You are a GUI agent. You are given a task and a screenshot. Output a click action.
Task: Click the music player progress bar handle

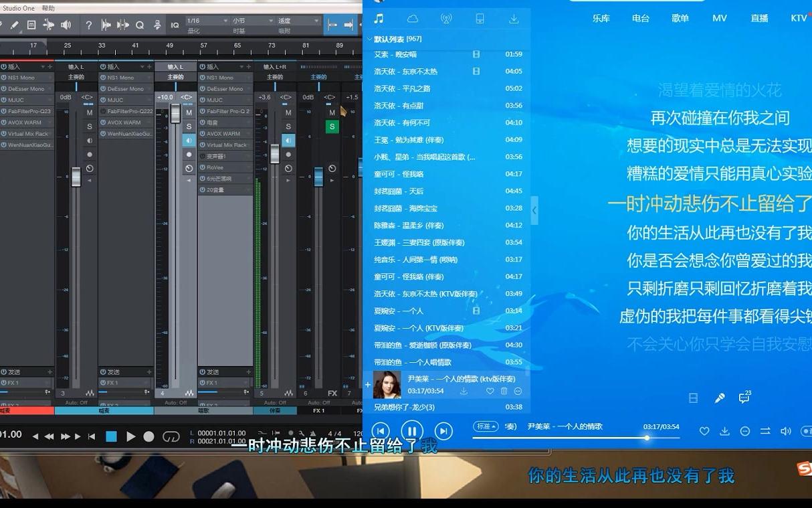[647, 438]
